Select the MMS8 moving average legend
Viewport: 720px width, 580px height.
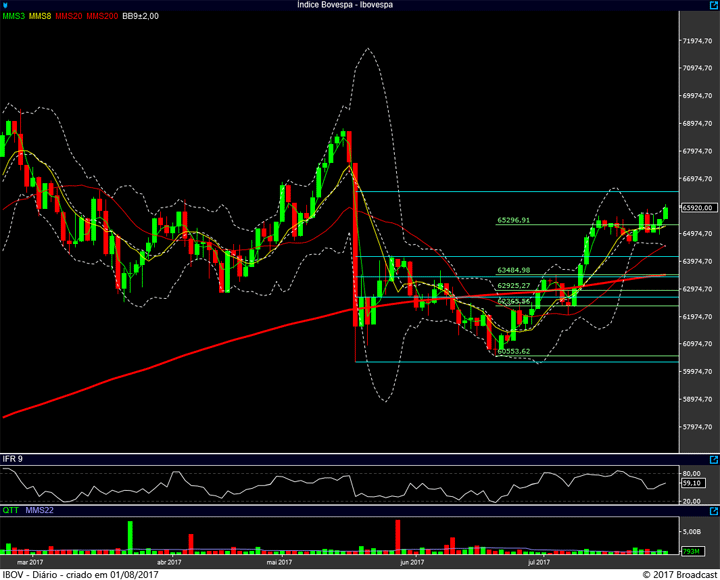[40, 16]
